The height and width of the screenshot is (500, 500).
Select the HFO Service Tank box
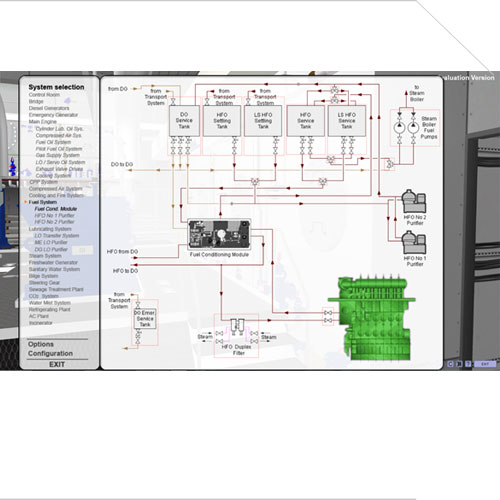point(306,121)
